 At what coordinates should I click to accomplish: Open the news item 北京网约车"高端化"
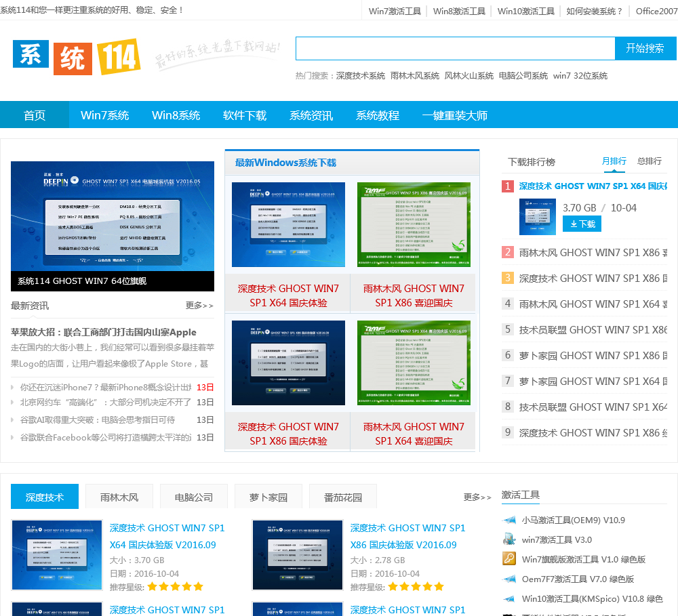pyautogui.click(x=106, y=403)
